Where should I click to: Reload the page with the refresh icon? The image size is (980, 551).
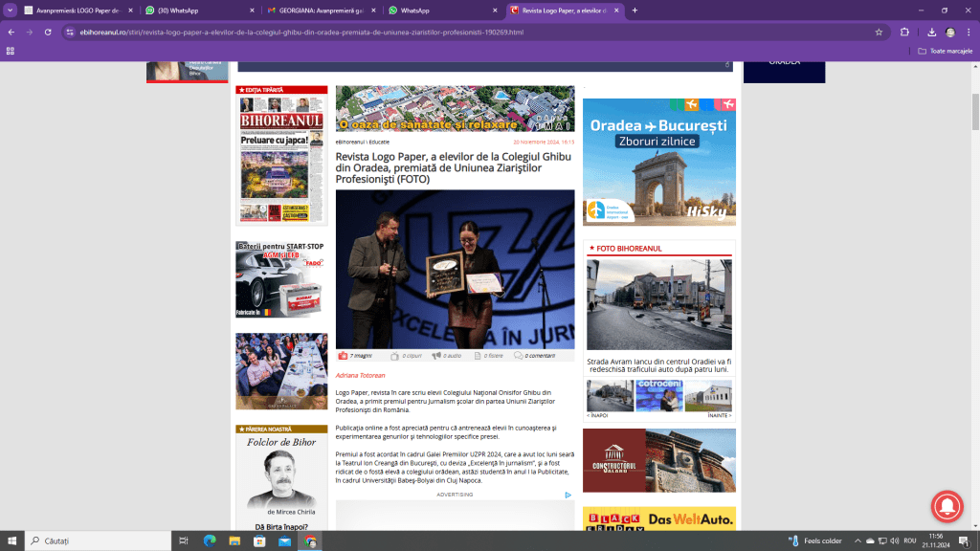click(x=48, y=32)
